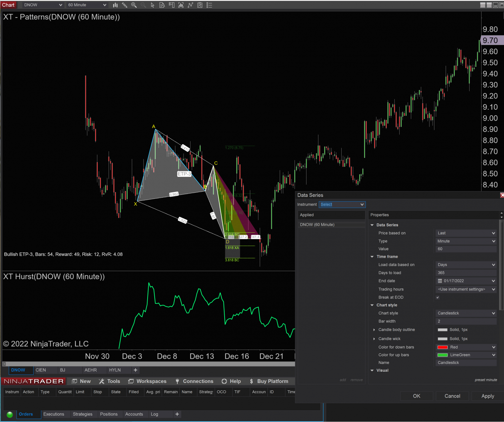Expand the Candle body outline row
This screenshot has width=504, height=422.
click(x=374, y=330)
